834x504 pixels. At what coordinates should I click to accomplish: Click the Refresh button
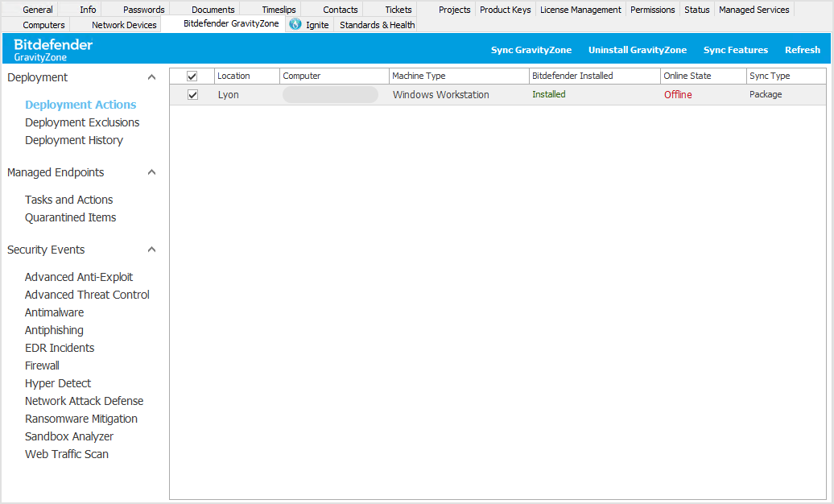[x=802, y=49]
